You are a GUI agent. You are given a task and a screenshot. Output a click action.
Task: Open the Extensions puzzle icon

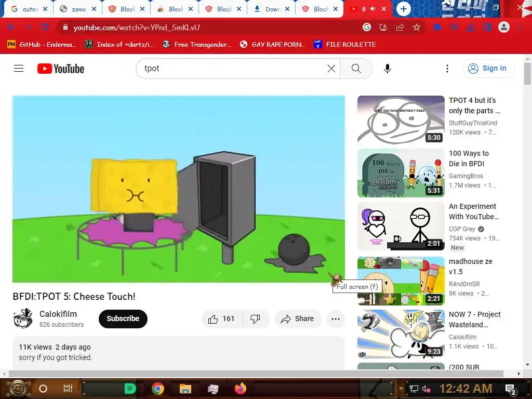tap(437, 27)
